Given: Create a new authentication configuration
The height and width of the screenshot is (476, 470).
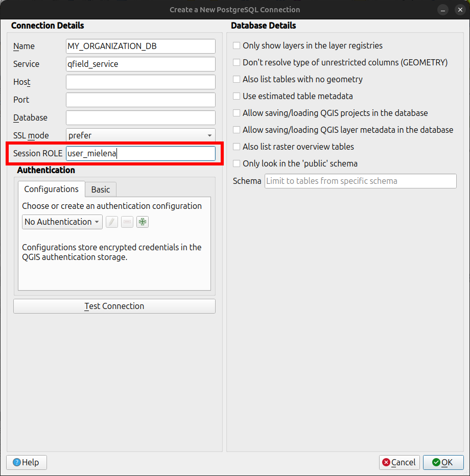Looking at the screenshot, I should pyautogui.click(x=142, y=222).
